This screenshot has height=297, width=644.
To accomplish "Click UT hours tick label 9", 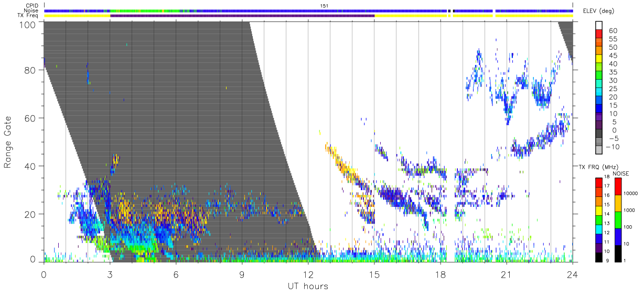I will point(242,274).
